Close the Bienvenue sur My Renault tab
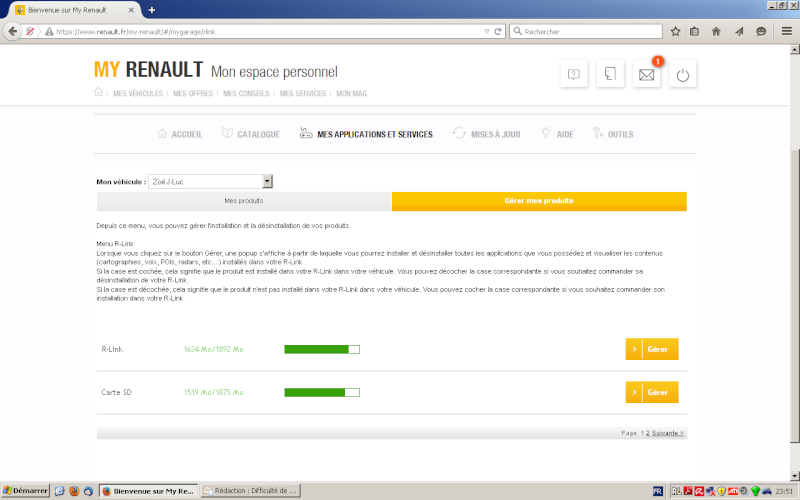The image size is (800, 500). coord(131,10)
